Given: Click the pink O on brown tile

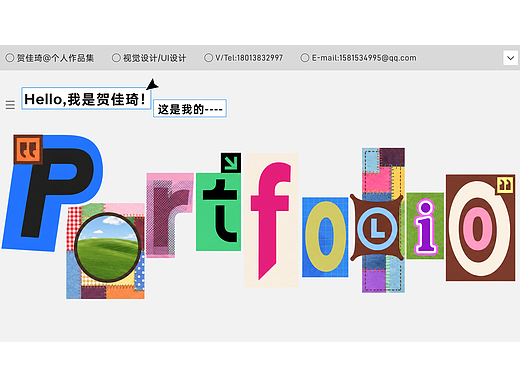Looking at the screenshot, I should [x=480, y=228].
